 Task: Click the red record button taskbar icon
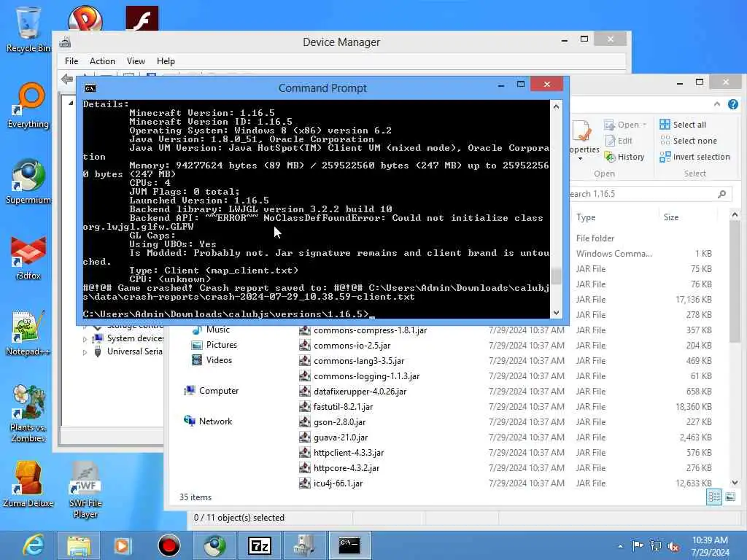[x=169, y=545]
